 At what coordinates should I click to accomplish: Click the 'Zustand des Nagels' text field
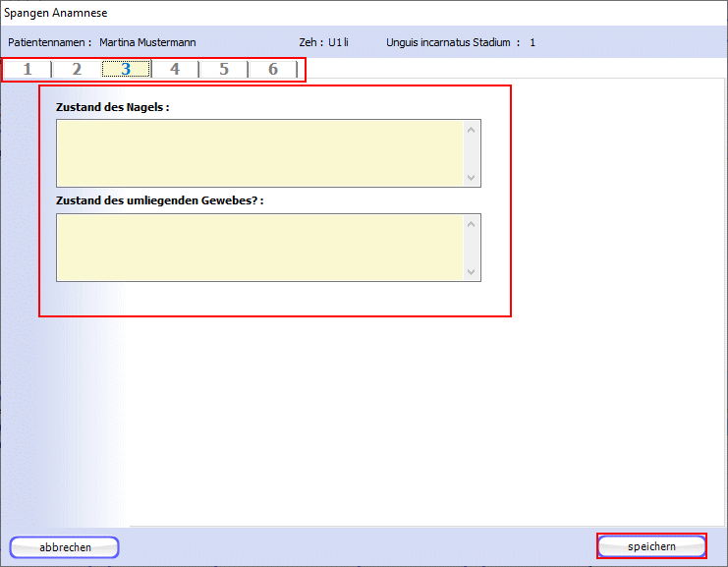point(259,152)
